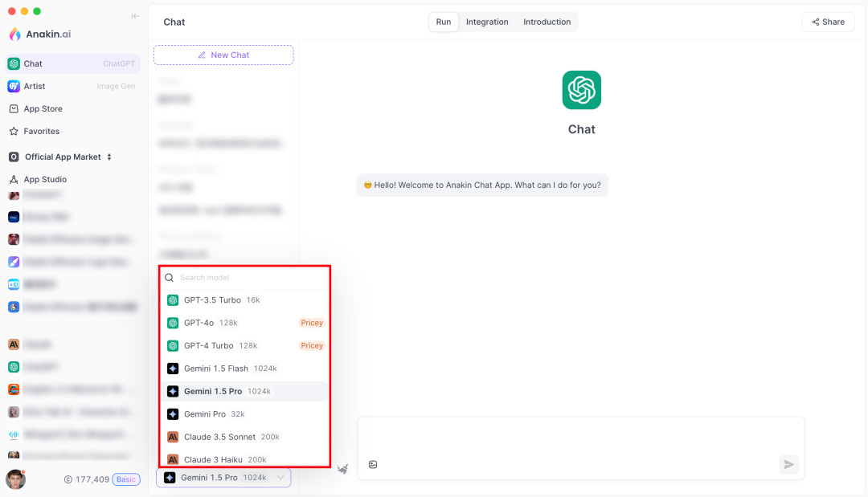The width and height of the screenshot is (868, 497).
Task: Click the App Studio icon
Action: (x=14, y=179)
